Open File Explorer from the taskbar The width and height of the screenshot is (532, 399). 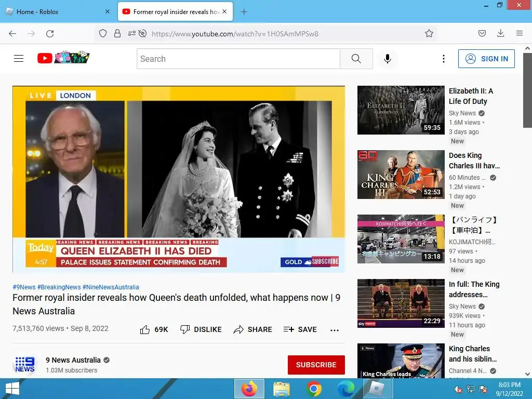point(282,389)
